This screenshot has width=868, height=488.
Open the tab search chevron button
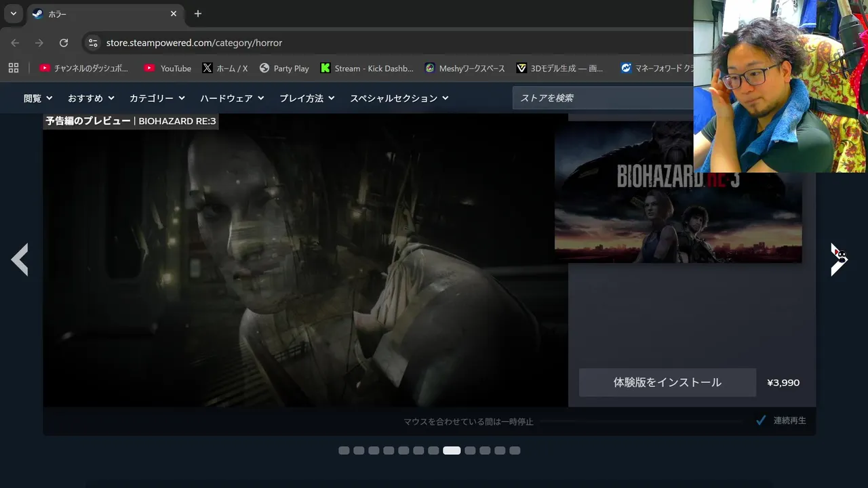pos(13,14)
